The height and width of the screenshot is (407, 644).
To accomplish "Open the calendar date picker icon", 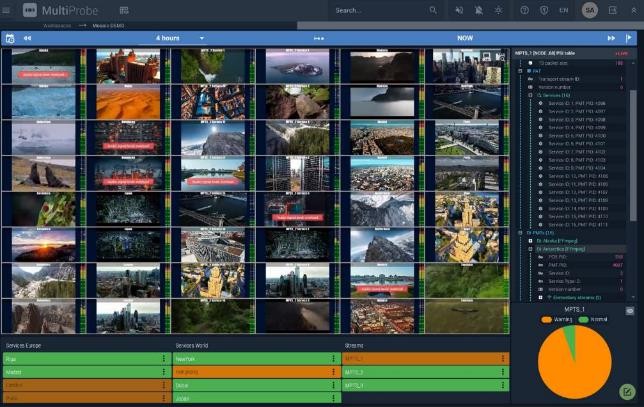I will (x=10, y=38).
